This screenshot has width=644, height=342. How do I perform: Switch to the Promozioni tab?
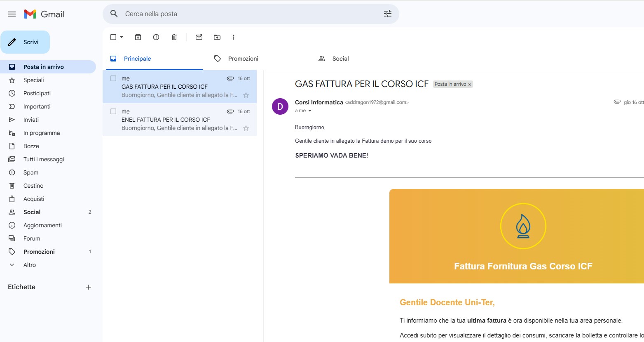point(243,58)
